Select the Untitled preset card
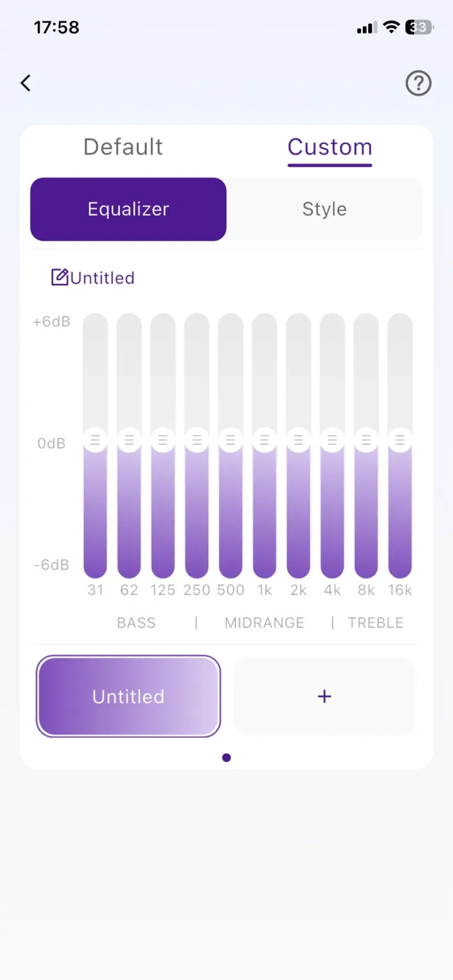Screen dimensions: 453x980 [x=129, y=696]
